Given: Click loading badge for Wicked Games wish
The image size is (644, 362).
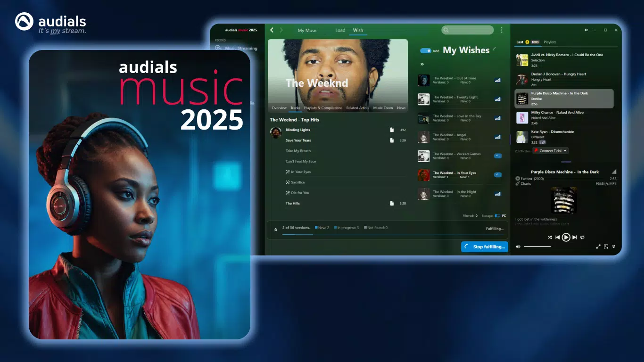Looking at the screenshot, I should coord(497,156).
